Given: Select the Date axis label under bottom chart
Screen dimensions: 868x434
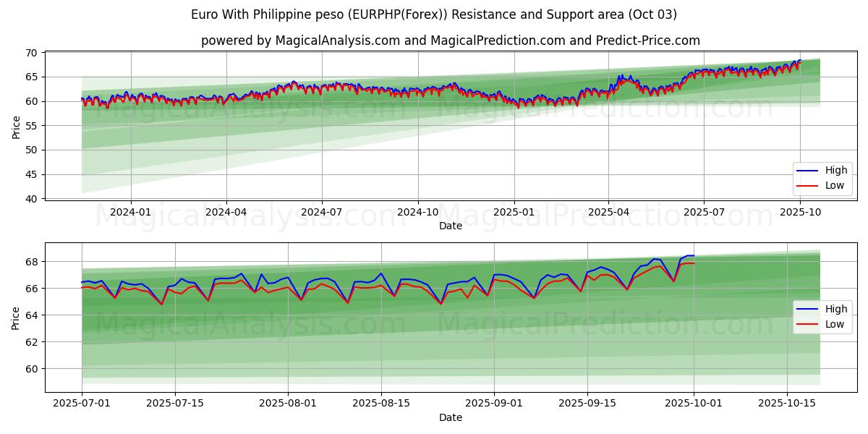Looking at the screenshot, I should click(450, 417).
